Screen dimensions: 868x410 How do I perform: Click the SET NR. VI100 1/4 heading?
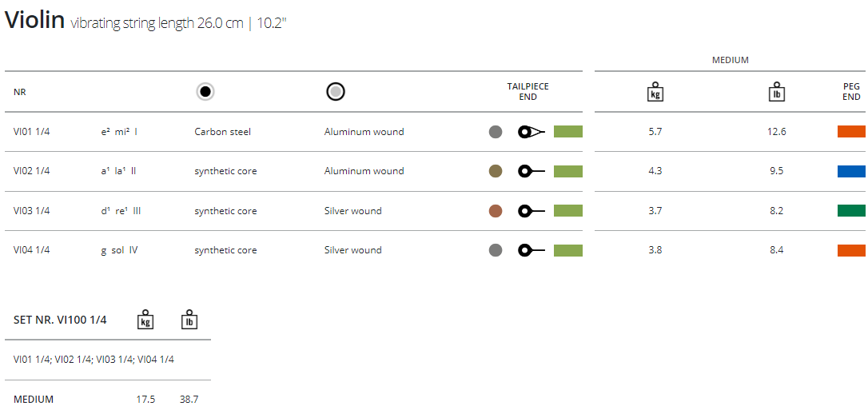click(60, 320)
